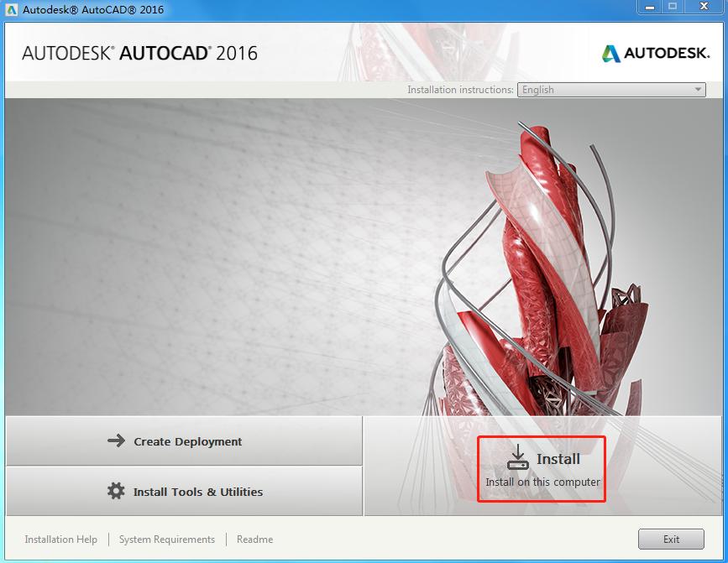This screenshot has width=728, height=563.
Task: Click the AutoCAD icon in the title bar
Action: (x=11, y=8)
